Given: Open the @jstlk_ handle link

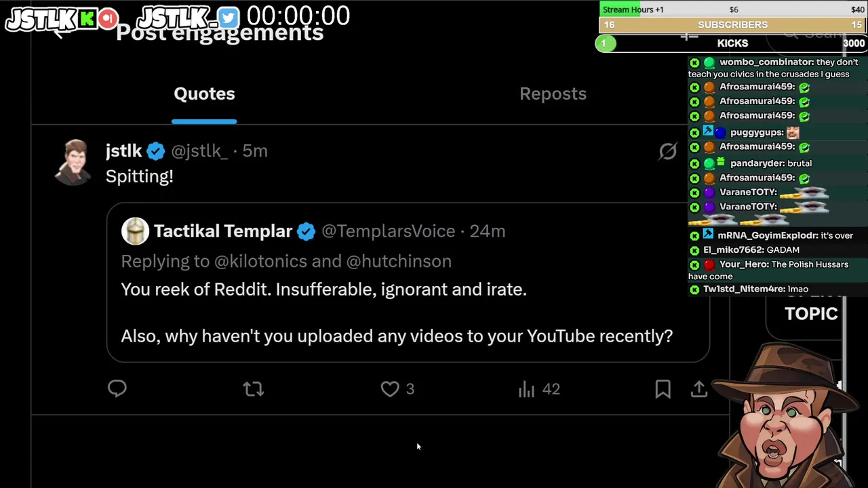Looking at the screenshot, I should pyautogui.click(x=199, y=151).
